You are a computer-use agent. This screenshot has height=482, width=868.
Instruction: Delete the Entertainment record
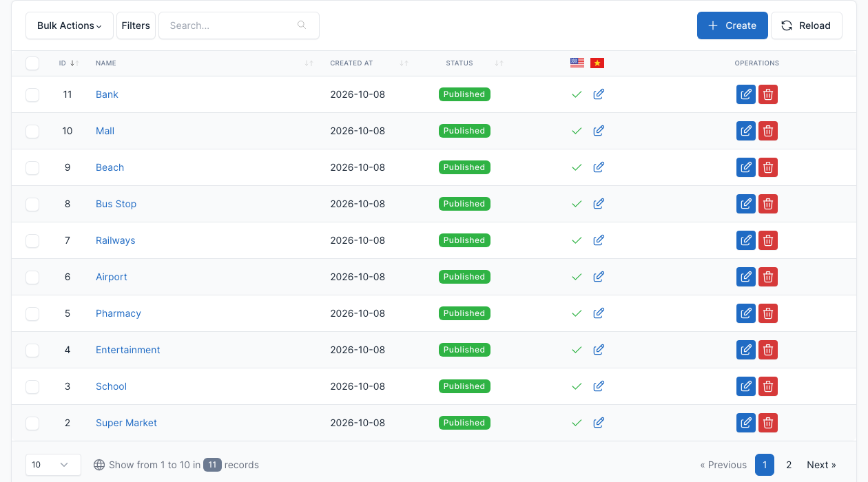point(768,350)
